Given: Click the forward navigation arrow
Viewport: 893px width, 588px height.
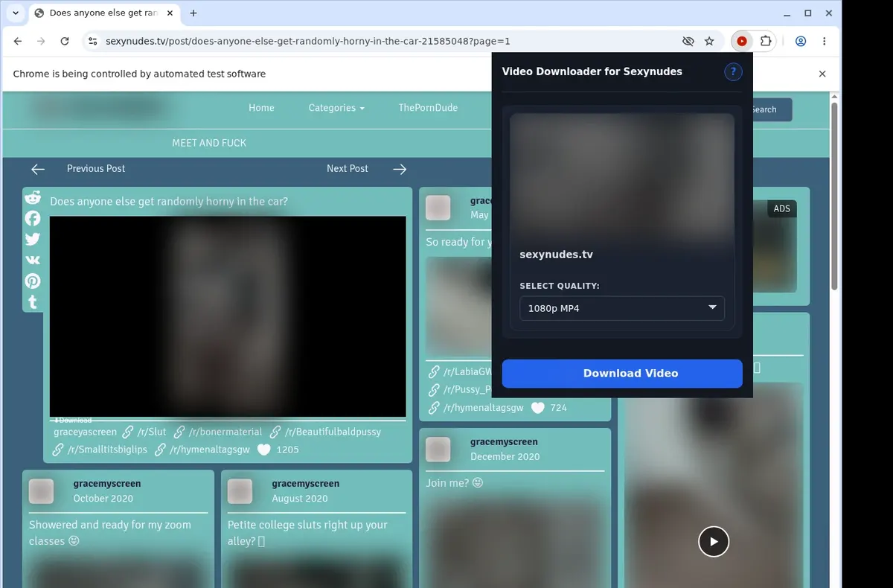Looking at the screenshot, I should 41,42.
